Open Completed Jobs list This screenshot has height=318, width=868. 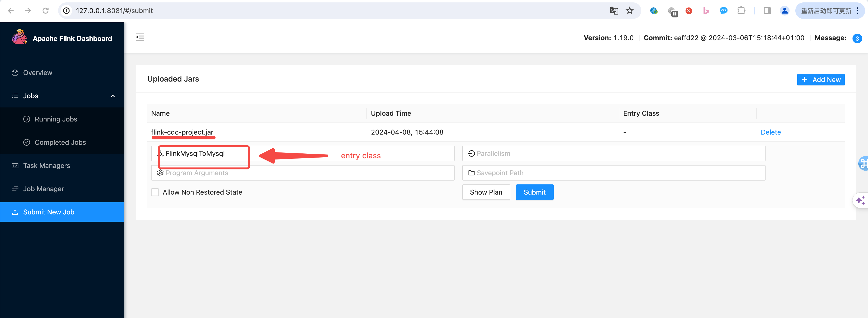point(62,143)
